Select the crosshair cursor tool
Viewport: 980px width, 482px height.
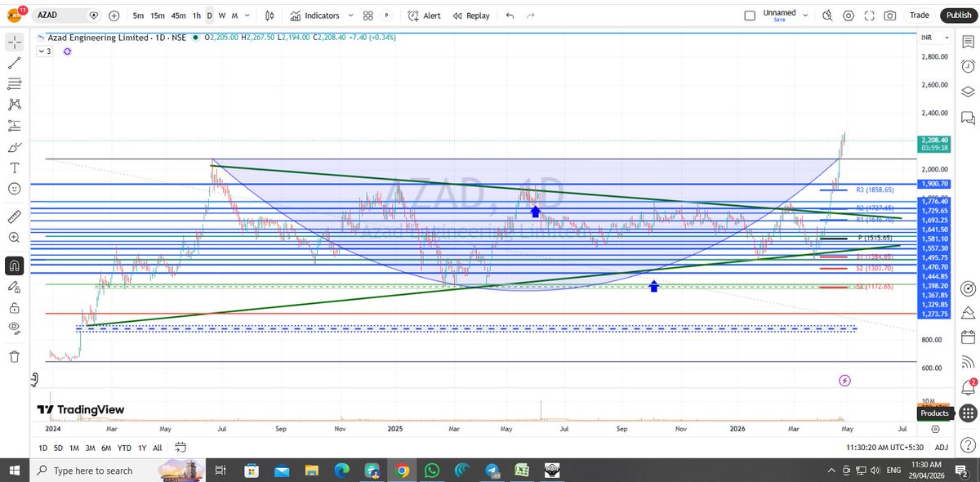(14, 41)
